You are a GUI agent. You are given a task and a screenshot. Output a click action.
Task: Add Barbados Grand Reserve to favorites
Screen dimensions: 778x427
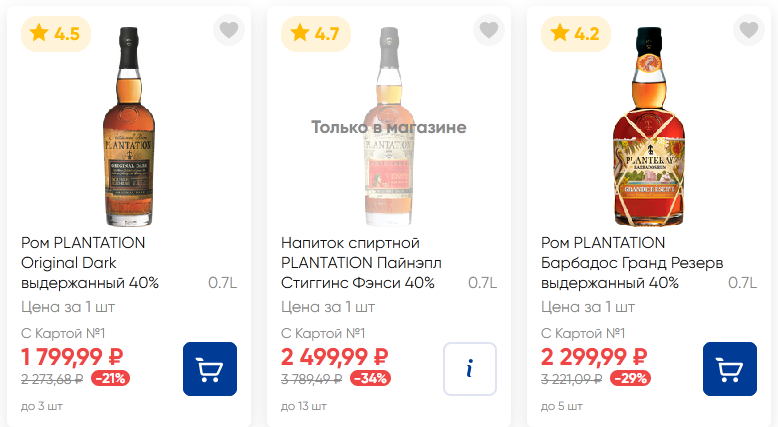tap(749, 30)
